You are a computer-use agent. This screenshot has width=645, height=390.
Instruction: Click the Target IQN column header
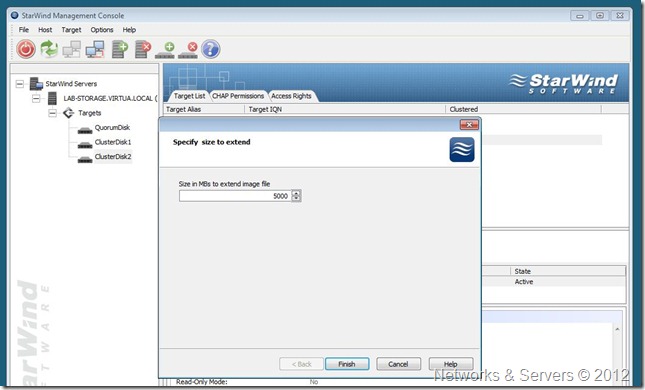coord(345,109)
